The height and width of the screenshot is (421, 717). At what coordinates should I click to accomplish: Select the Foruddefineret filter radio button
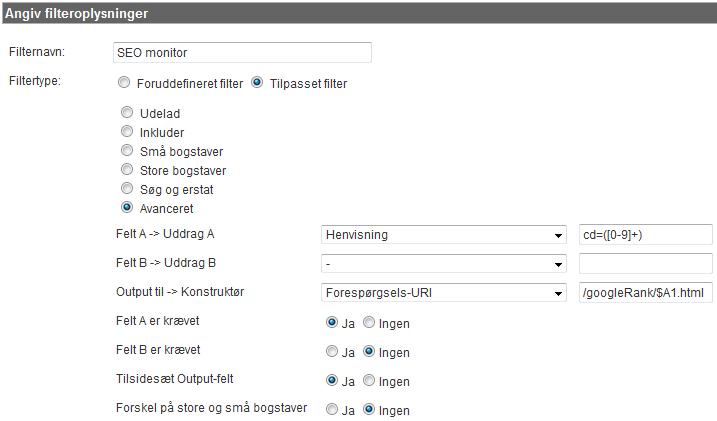pyautogui.click(x=124, y=83)
